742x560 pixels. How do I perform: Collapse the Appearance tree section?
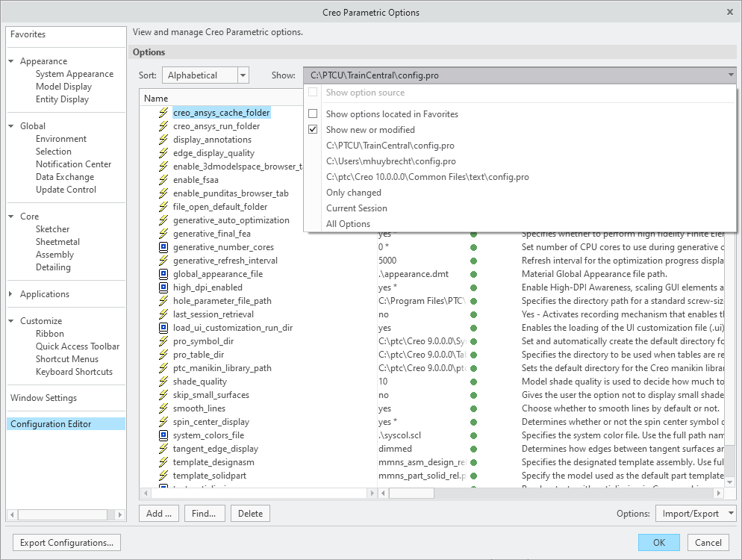pyautogui.click(x=11, y=61)
